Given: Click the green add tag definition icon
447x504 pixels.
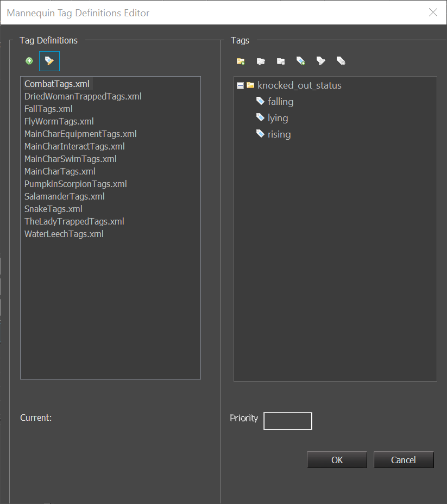Looking at the screenshot, I should (x=29, y=61).
